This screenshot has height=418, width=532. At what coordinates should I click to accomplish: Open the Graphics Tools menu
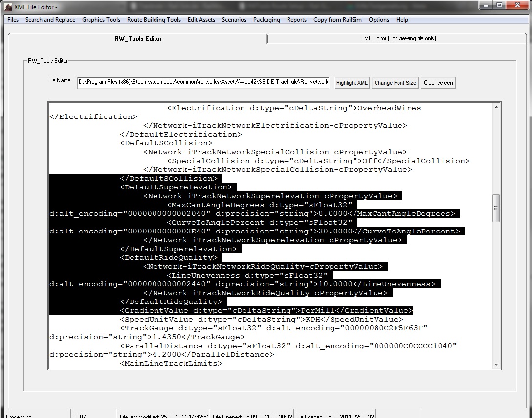point(101,20)
